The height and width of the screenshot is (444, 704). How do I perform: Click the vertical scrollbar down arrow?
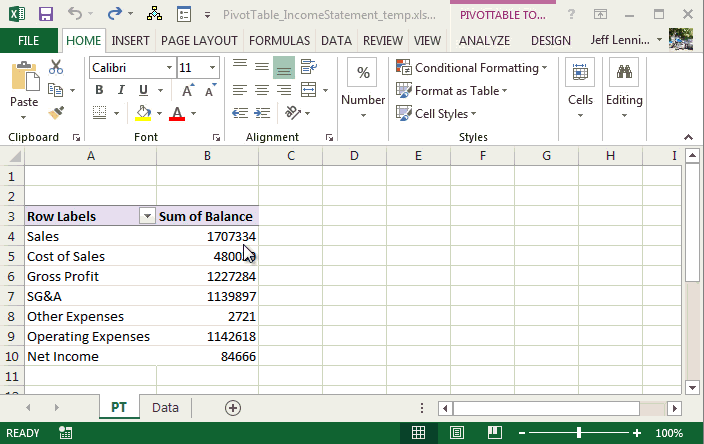(x=692, y=387)
